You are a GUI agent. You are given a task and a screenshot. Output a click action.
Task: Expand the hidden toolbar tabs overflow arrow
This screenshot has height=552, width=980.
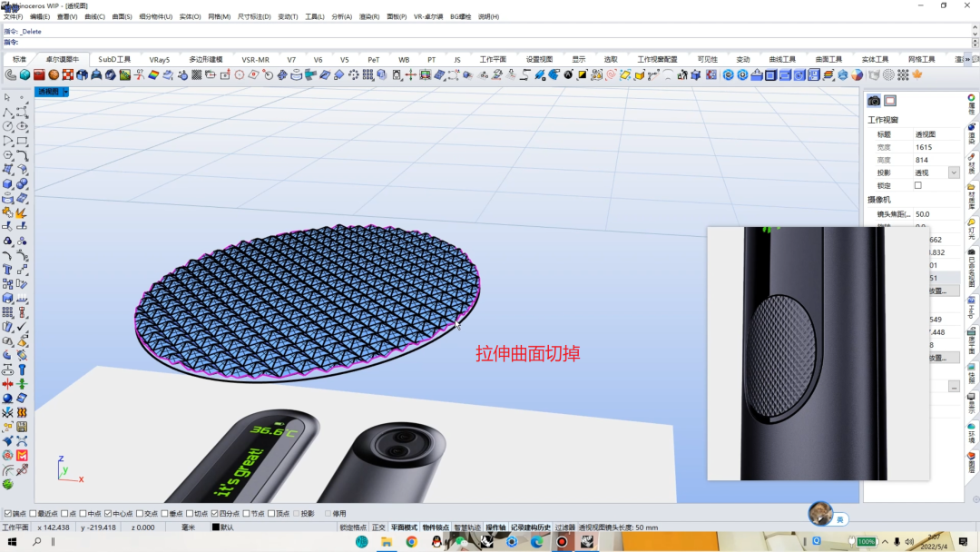click(x=967, y=59)
